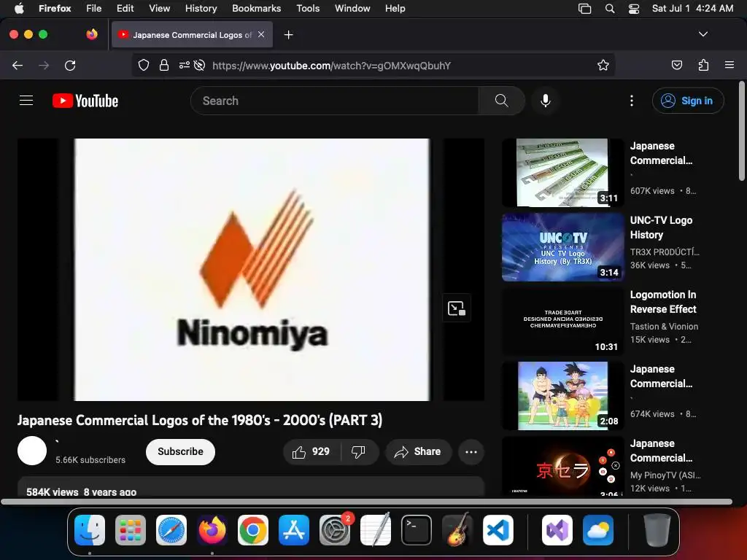This screenshot has width=747, height=560.
Task: Open System Settings from the Dock
Action: click(335, 530)
